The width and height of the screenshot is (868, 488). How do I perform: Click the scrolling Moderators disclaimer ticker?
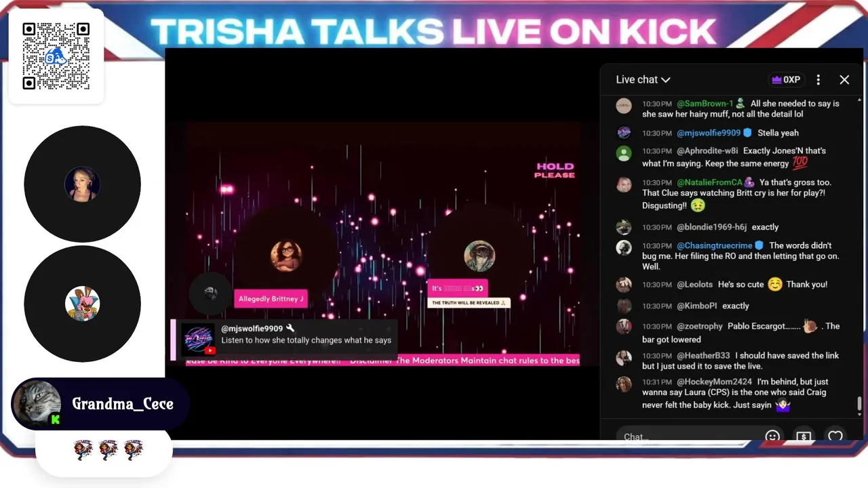382,361
